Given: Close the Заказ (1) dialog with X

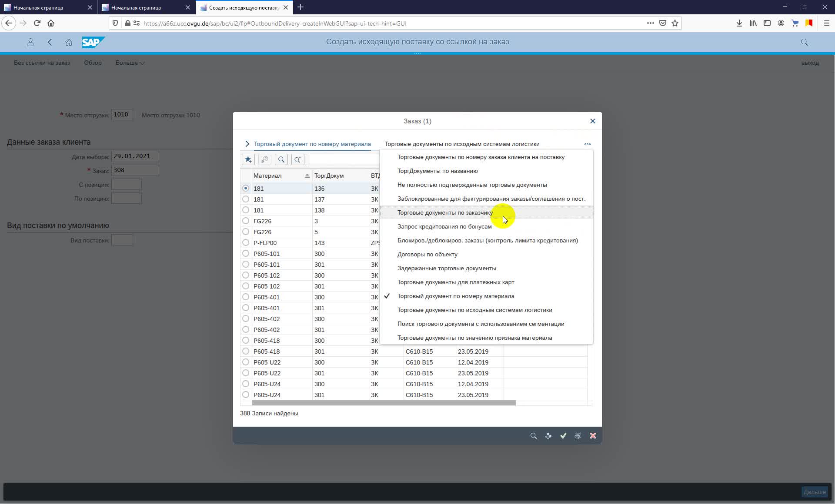Looking at the screenshot, I should [592, 121].
